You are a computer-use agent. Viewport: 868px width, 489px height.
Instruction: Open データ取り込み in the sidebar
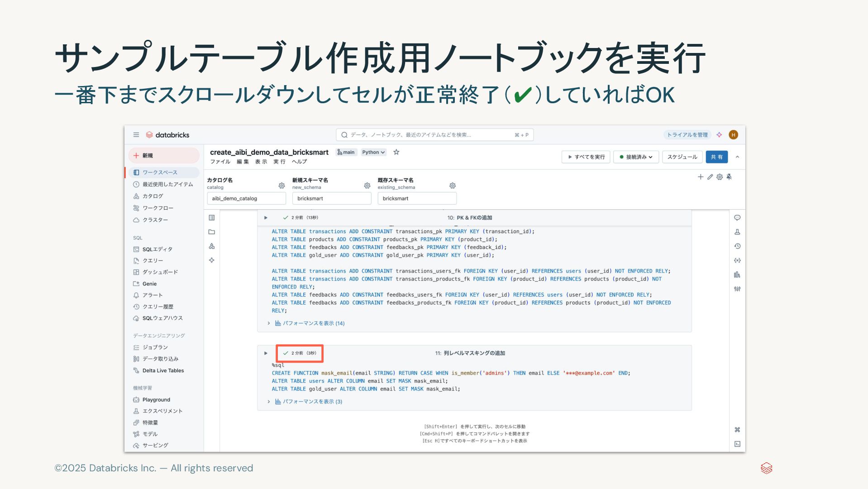point(164,359)
